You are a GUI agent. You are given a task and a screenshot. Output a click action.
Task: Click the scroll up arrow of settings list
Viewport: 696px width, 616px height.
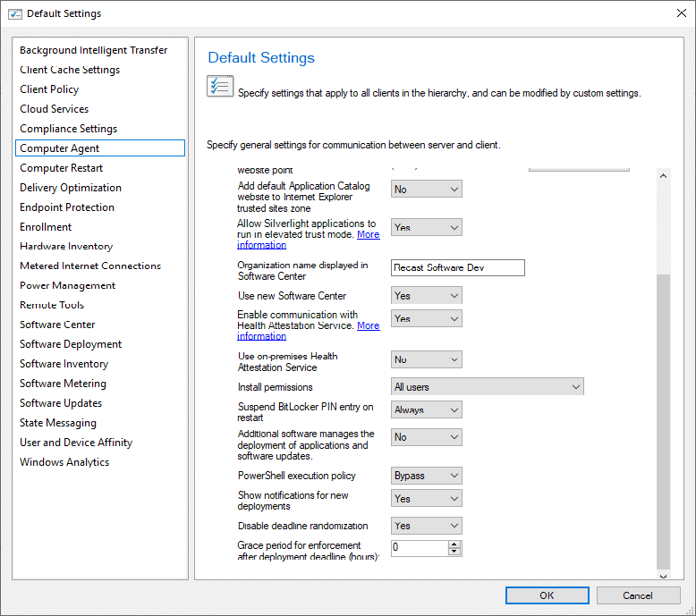tap(663, 176)
